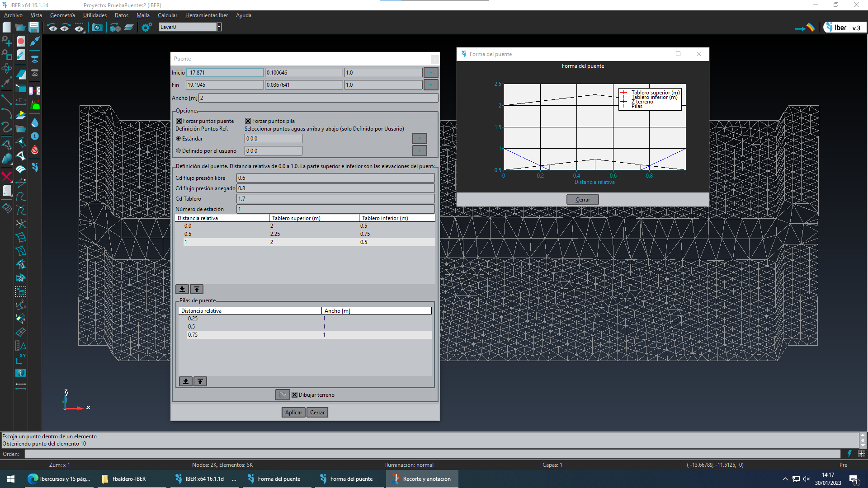The height and width of the screenshot is (488, 868).
Task: Activate the Rotate trackball tool
Action: pos(7,69)
